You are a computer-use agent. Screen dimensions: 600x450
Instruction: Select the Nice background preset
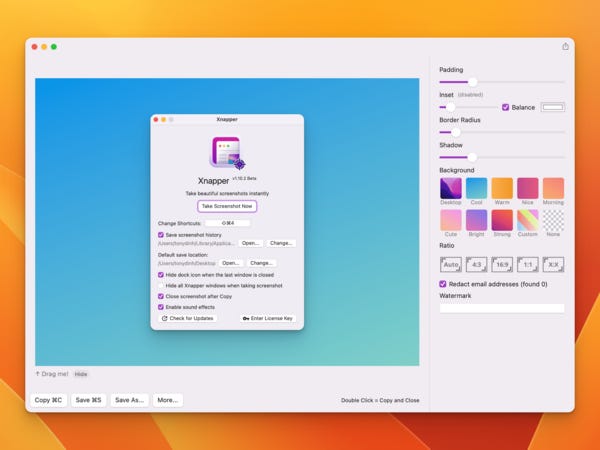point(528,188)
